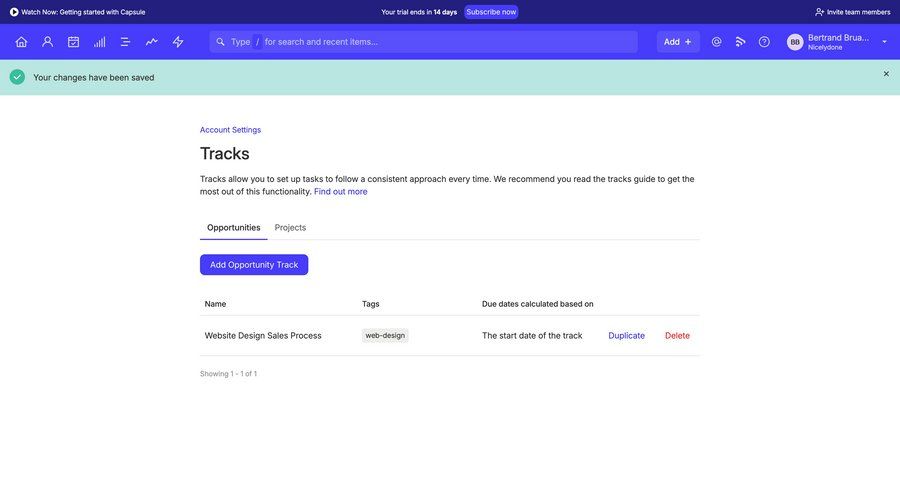Screen dimensions: 900x484
Task: Open the Add menu in the header
Action: [x=677, y=42]
